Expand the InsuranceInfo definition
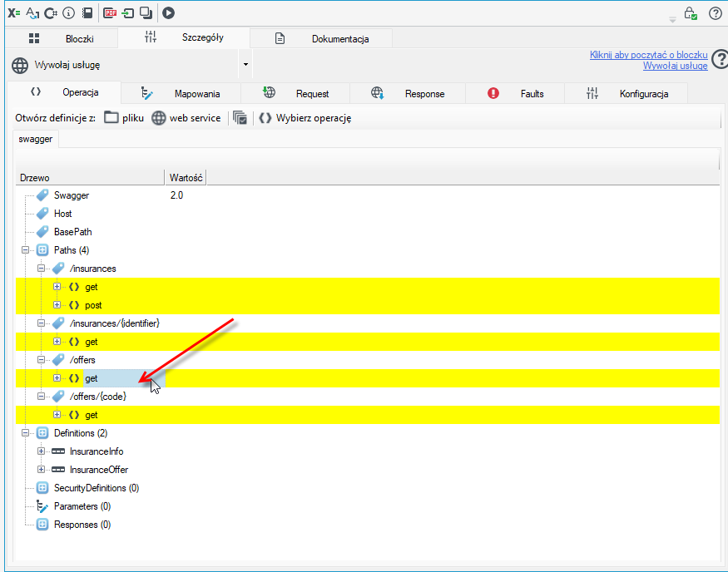Viewport: 728px width, 572px height. [42, 451]
